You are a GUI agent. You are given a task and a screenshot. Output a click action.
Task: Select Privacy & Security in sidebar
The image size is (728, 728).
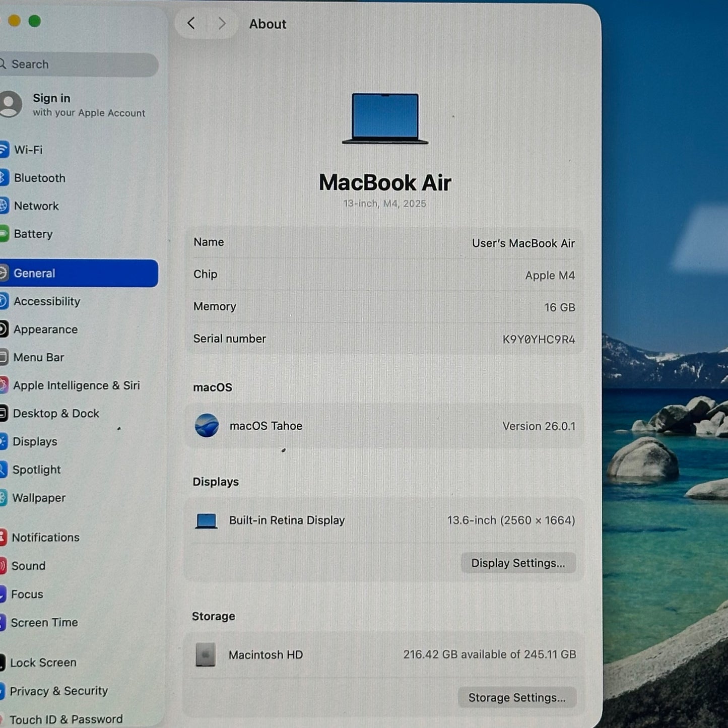58,691
